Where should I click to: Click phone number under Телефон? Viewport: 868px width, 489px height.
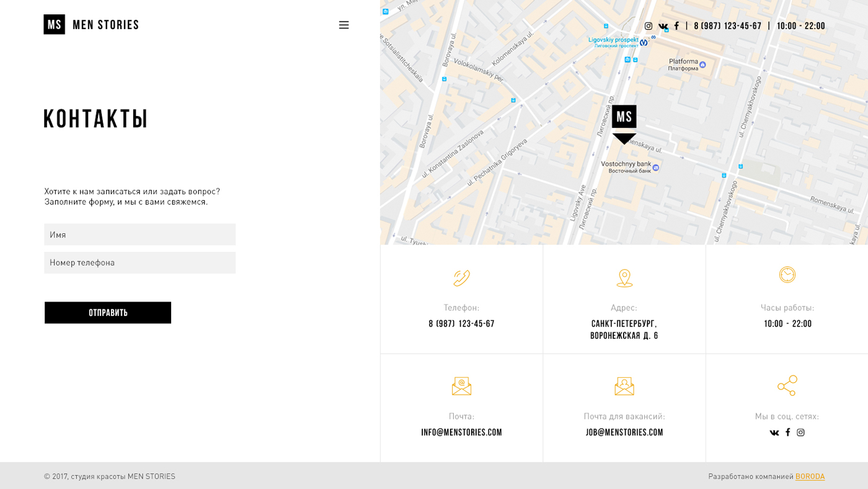pyautogui.click(x=461, y=324)
